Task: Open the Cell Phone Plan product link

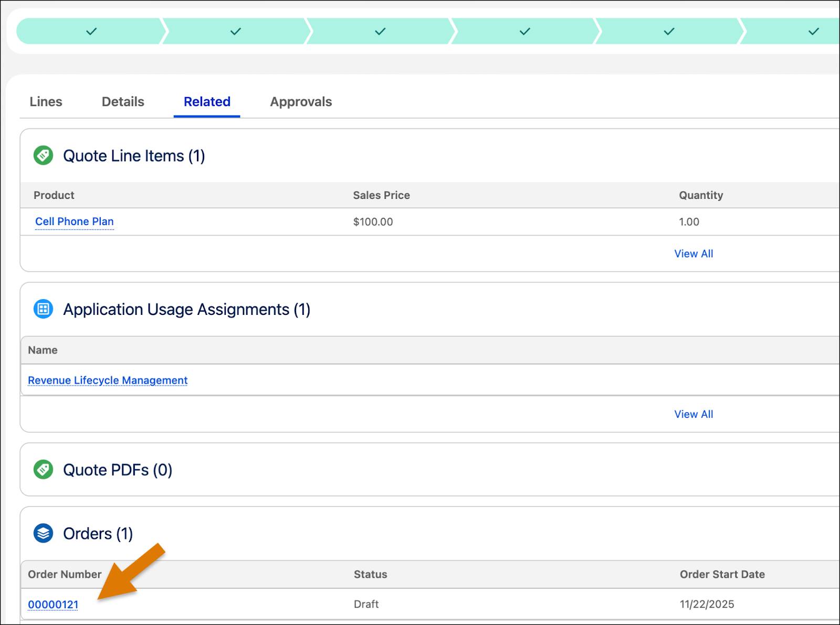Action: (75, 221)
